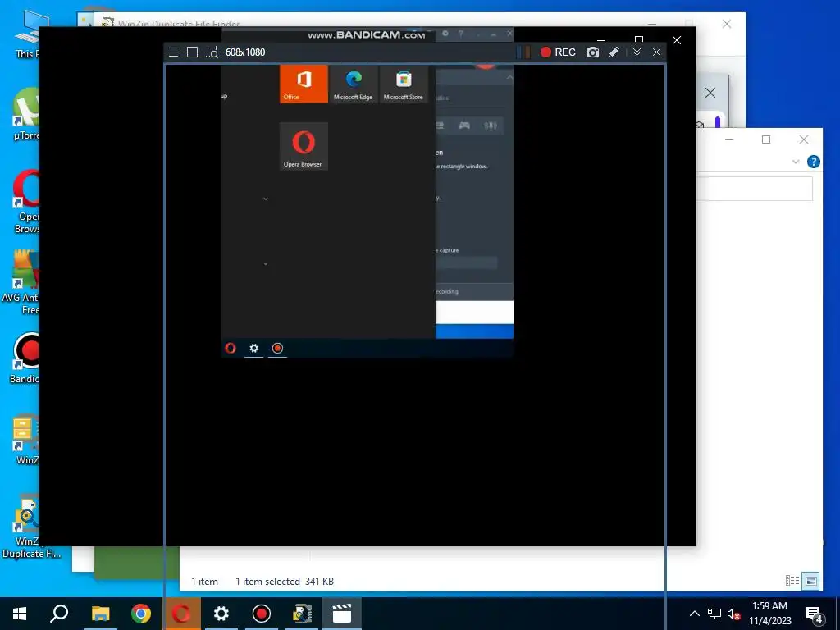The width and height of the screenshot is (840, 630).
Task: Open File Explorer's blue Help icon
Action: (x=813, y=162)
